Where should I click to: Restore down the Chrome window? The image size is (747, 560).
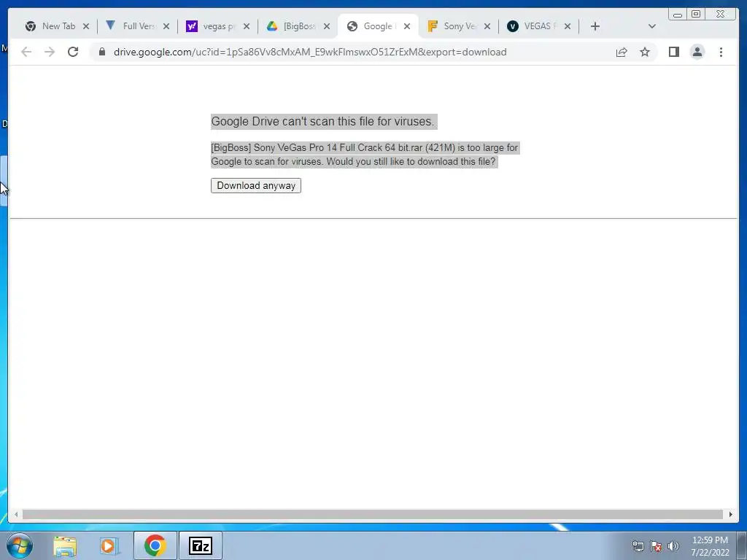pos(695,15)
